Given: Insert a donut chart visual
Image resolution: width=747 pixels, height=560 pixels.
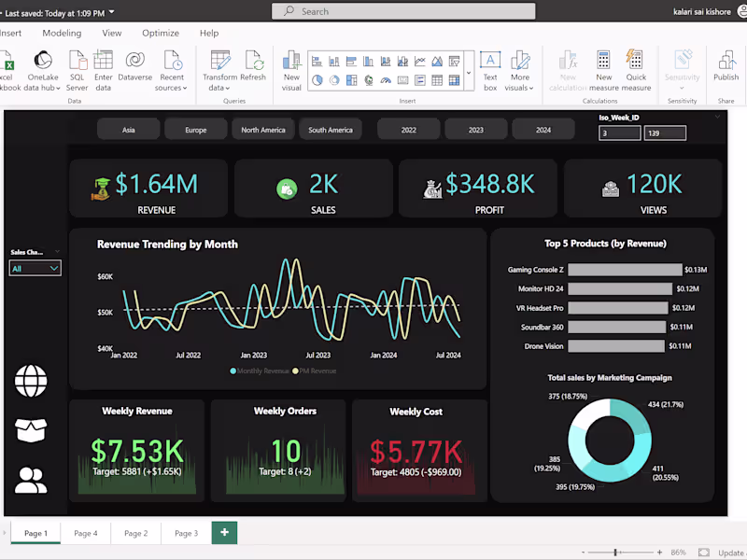Looking at the screenshot, I should pyautogui.click(x=334, y=80).
